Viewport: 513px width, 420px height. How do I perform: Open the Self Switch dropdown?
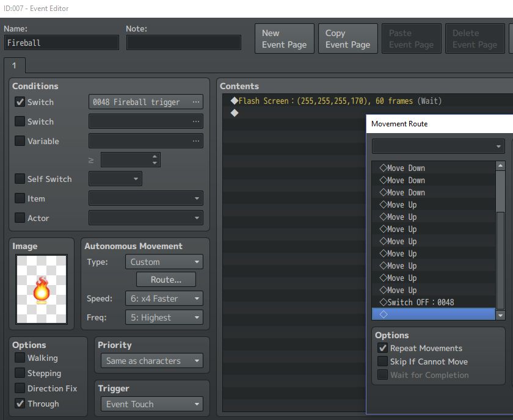click(115, 179)
